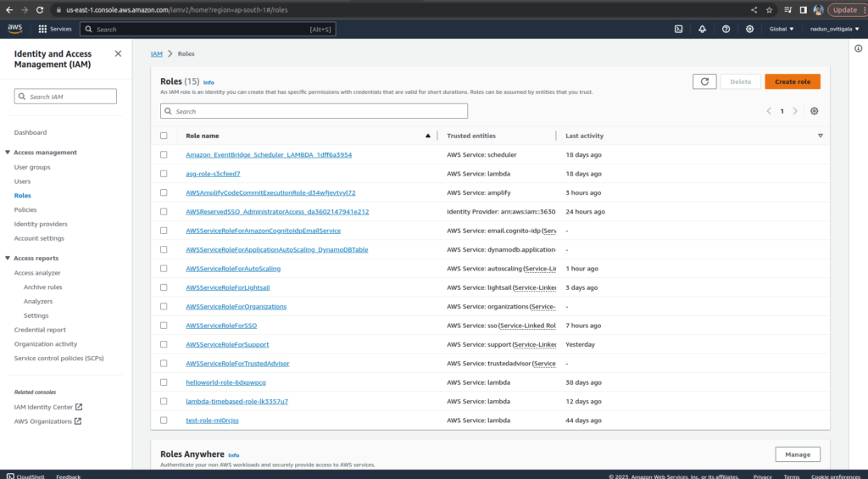Refresh the roles list
This screenshot has width=868, height=479.
point(704,81)
